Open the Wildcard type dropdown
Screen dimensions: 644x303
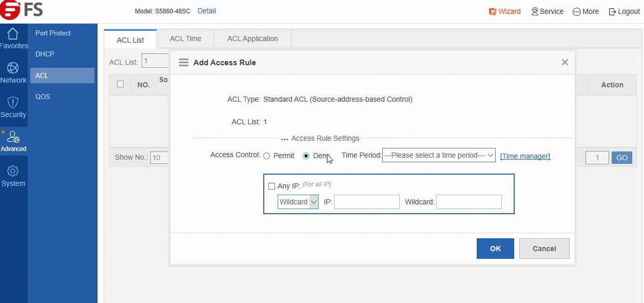click(x=298, y=202)
